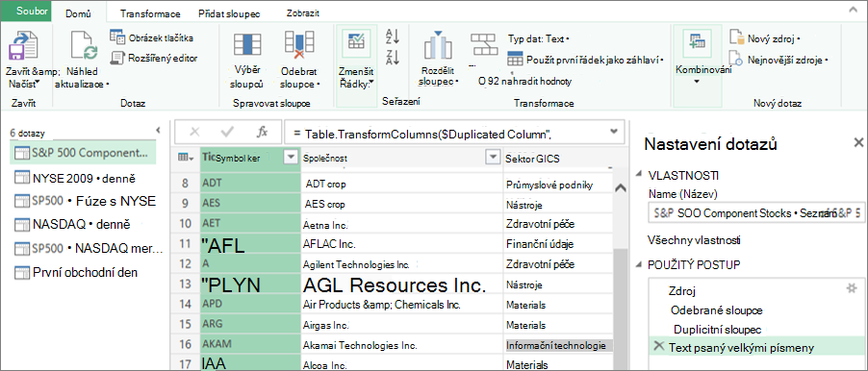Select the Aetna Inc. cell

(x=402, y=225)
